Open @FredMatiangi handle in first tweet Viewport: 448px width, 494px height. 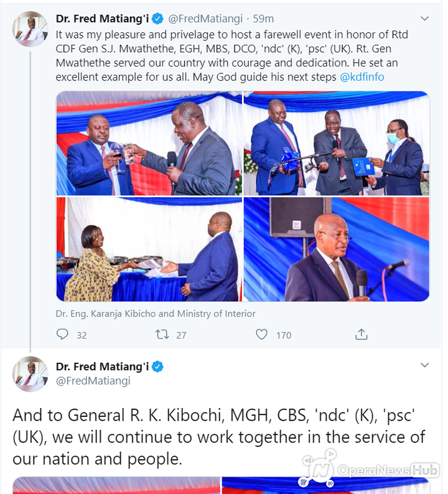click(205, 19)
